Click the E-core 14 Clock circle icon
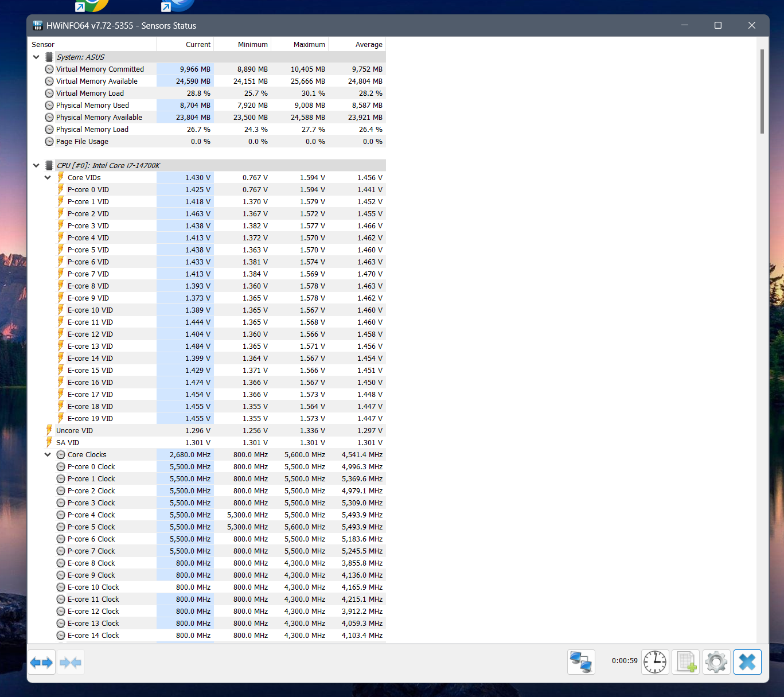This screenshot has width=784, height=697. pos(61,635)
